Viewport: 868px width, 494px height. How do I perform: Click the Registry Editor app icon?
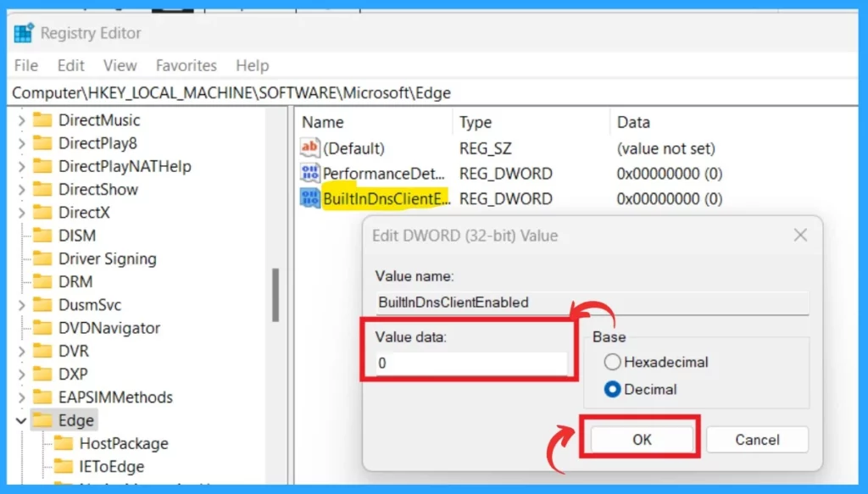click(x=24, y=33)
